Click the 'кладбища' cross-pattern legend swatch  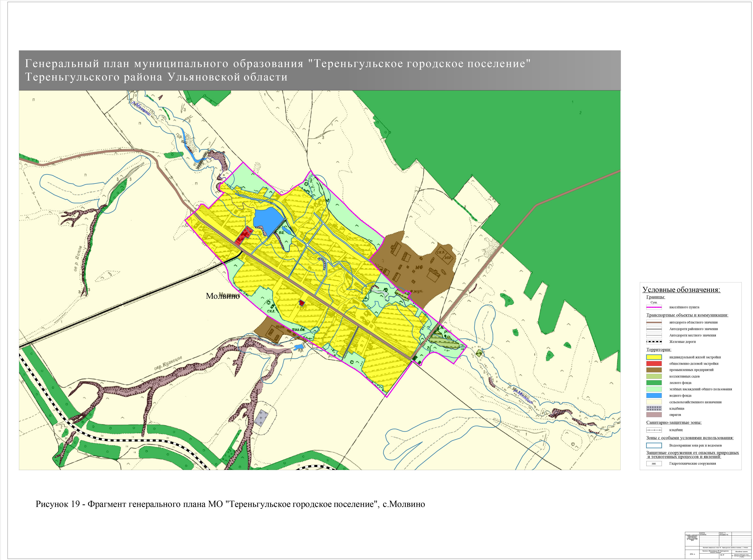[654, 408]
